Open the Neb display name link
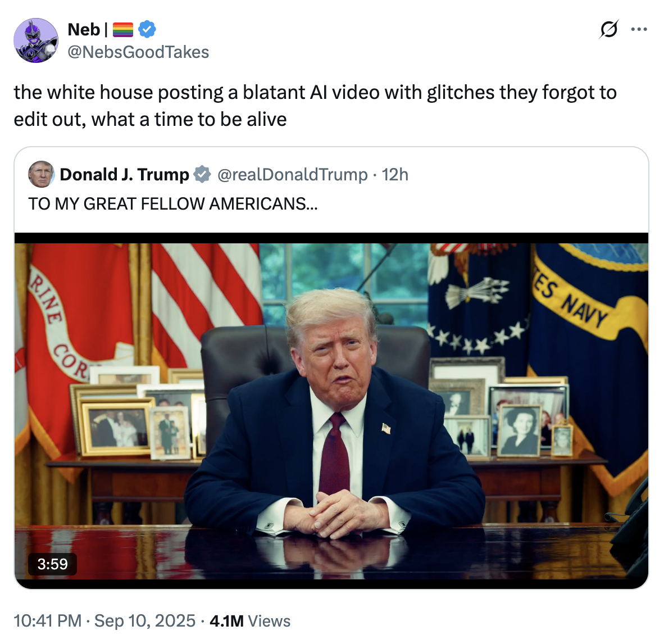Viewport: 664px width, 644px height. coord(84,30)
